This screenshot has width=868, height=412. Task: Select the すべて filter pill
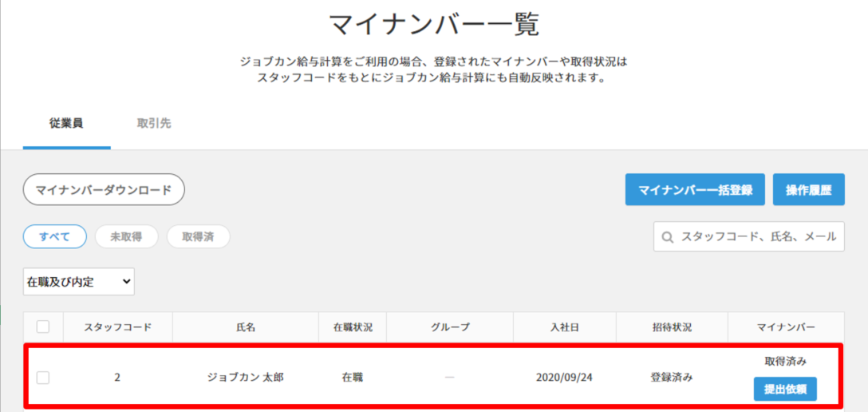coord(55,236)
